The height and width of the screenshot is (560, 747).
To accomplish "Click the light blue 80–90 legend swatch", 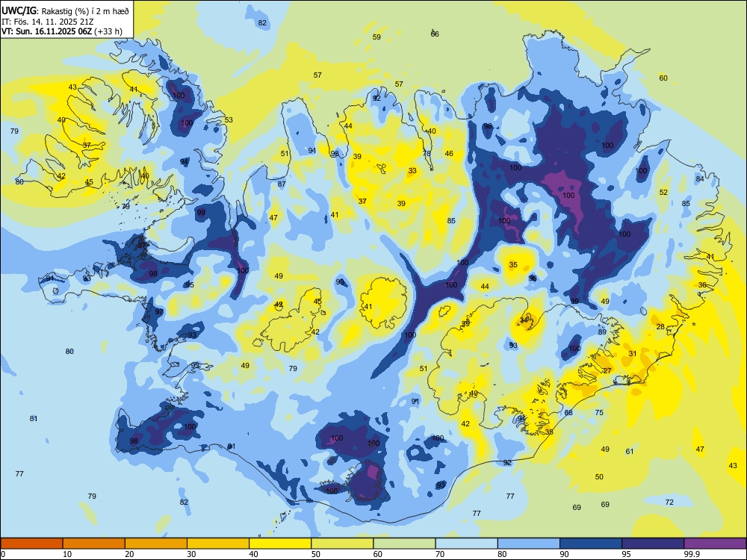I will click(x=529, y=544).
